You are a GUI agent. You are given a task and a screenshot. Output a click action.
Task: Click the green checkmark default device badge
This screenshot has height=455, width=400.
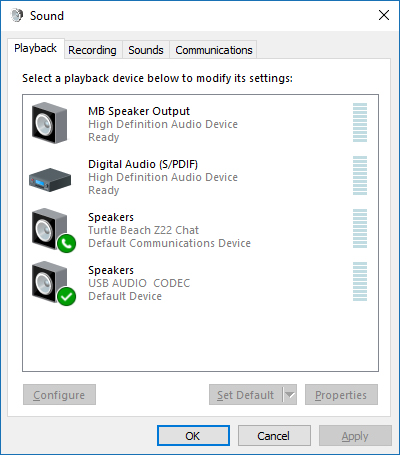point(66,296)
